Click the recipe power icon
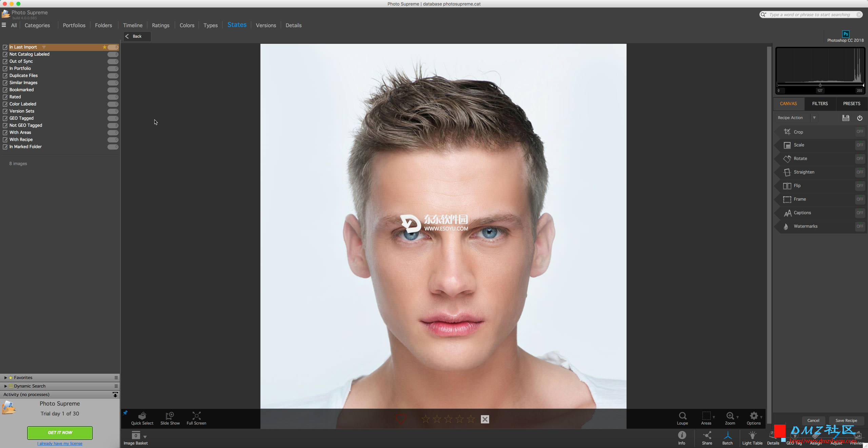The height and width of the screenshot is (448, 868). tap(860, 118)
